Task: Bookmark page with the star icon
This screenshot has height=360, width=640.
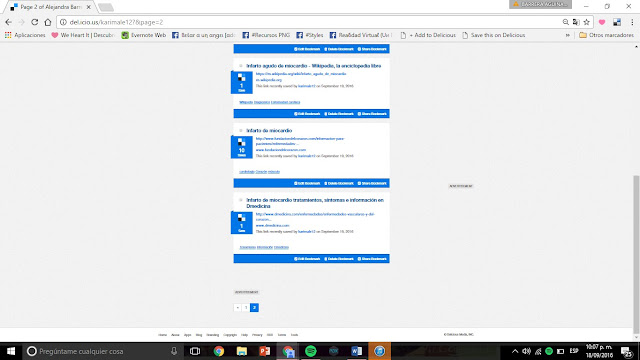Action: click(x=587, y=22)
